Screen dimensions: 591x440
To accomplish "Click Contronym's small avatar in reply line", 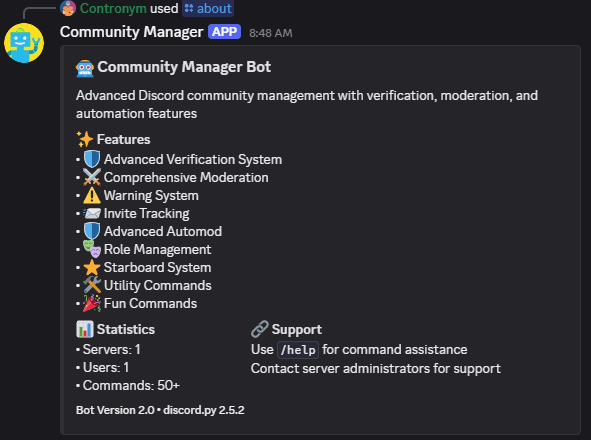I will [68, 8].
